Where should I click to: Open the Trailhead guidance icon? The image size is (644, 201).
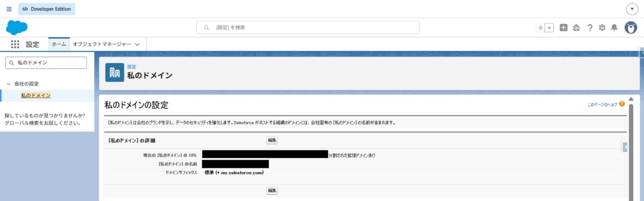pyautogui.click(x=576, y=28)
